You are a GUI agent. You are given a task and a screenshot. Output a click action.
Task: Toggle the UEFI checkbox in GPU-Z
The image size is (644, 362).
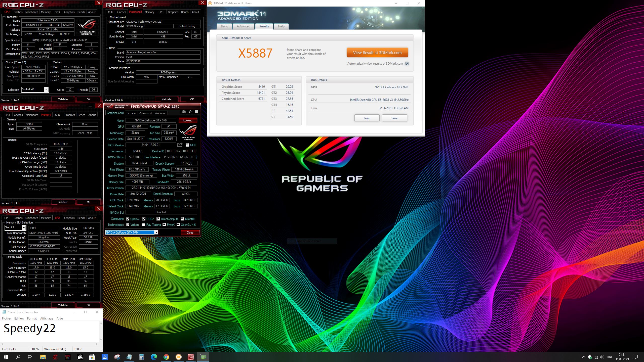pos(187,145)
